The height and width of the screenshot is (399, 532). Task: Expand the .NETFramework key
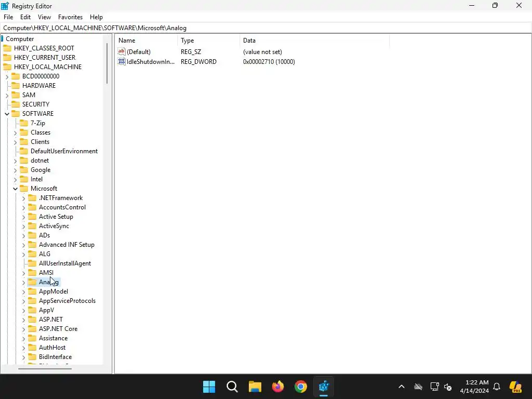pos(23,198)
